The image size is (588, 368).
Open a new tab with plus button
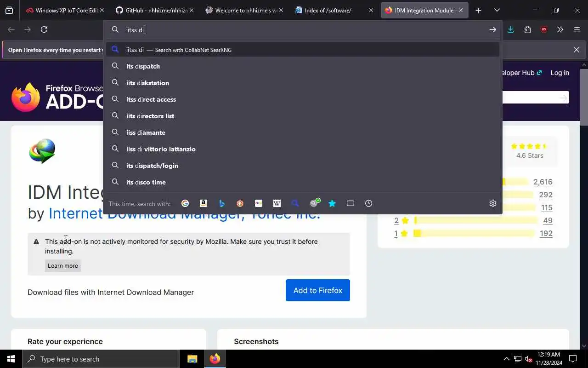coord(478,10)
